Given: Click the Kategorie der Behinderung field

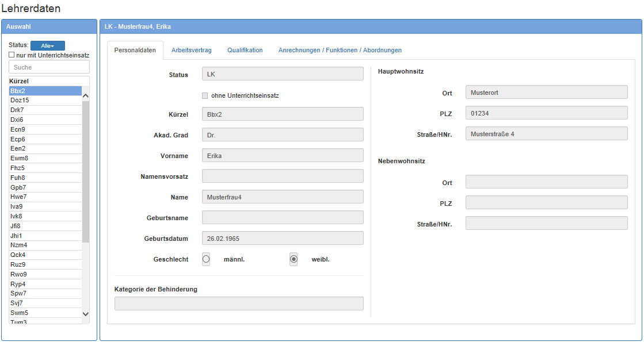Looking at the screenshot, I should (239, 303).
